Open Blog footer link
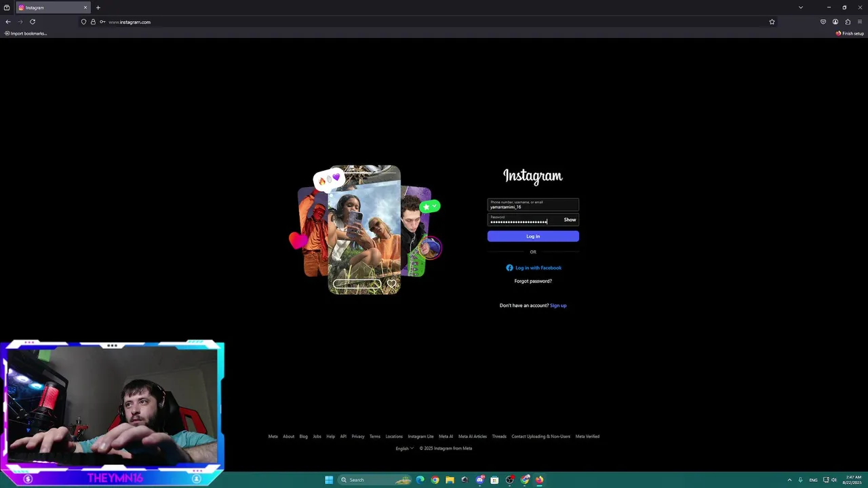 [x=303, y=436]
